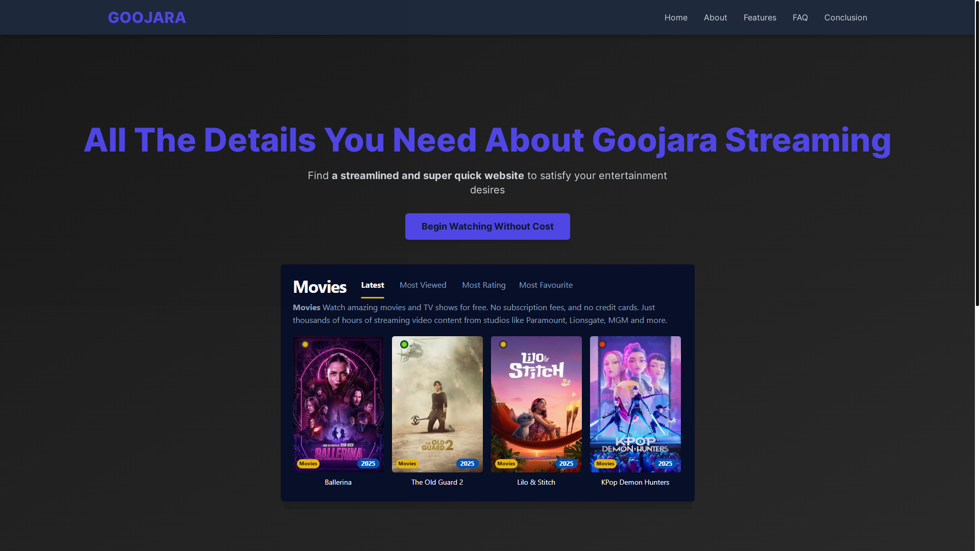The width and height of the screenshot is (980, 551).
Task: Switch to the Most Viewed tab
Action: pos(423,285)
